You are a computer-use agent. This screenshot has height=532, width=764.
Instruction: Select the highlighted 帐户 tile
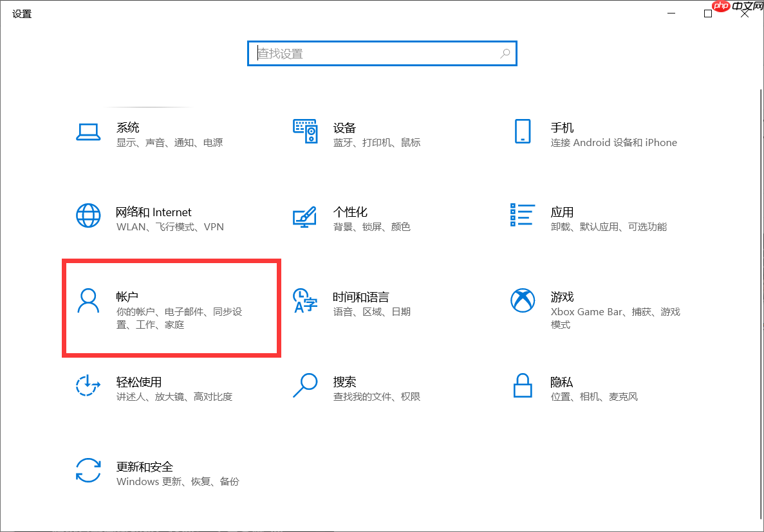point(171,308)
